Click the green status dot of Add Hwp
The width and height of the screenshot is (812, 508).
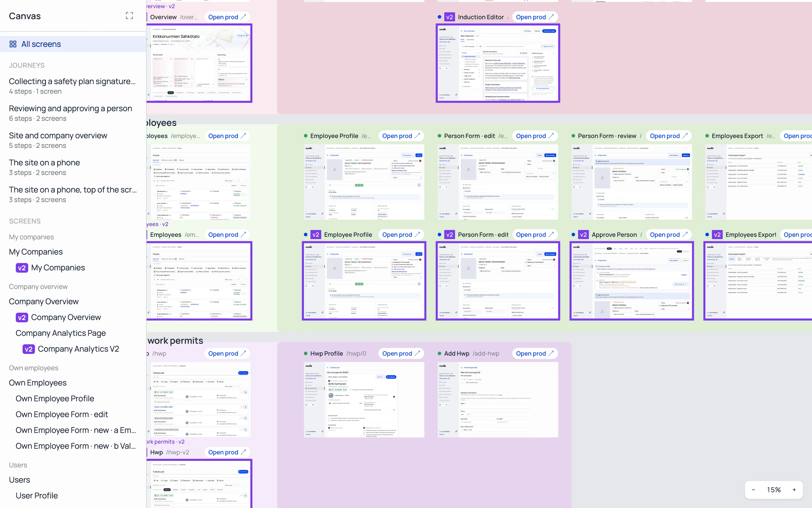click(x=440, y=353)
